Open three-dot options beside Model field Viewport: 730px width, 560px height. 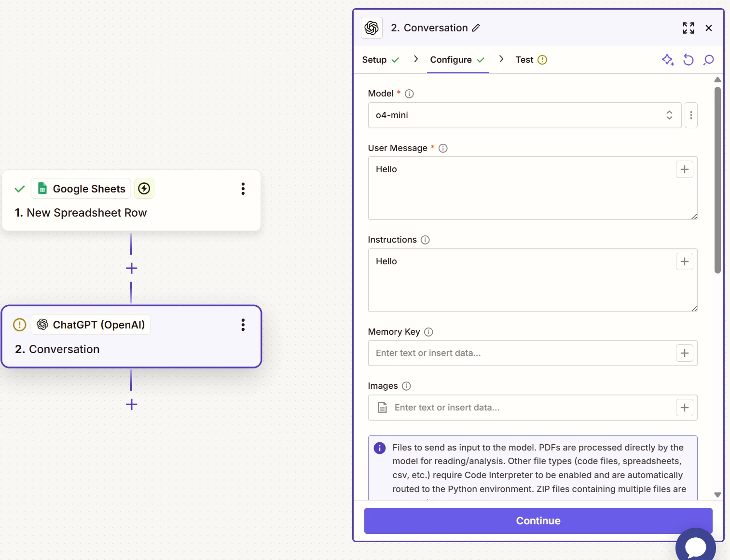pos(691,115)
